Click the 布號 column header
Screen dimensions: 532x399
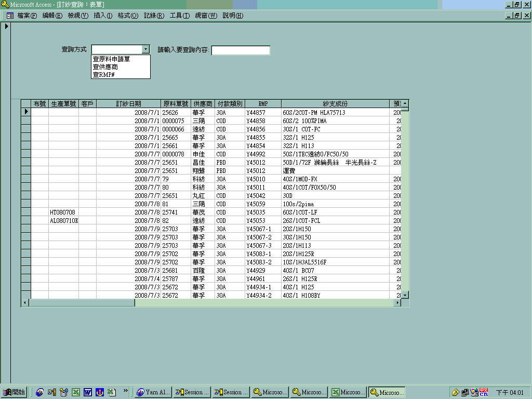click(x=39, y=104)
